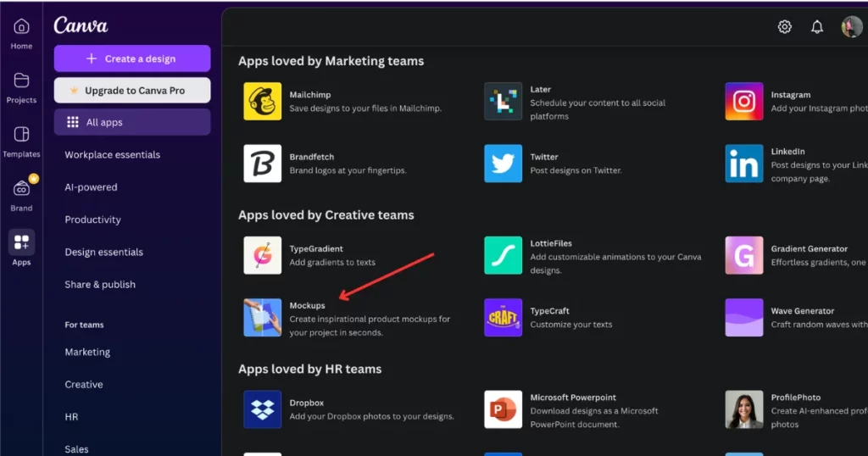Click 'Apps loved by Creative teams' heading
This screenshot has height=456, width=868.
326,214
